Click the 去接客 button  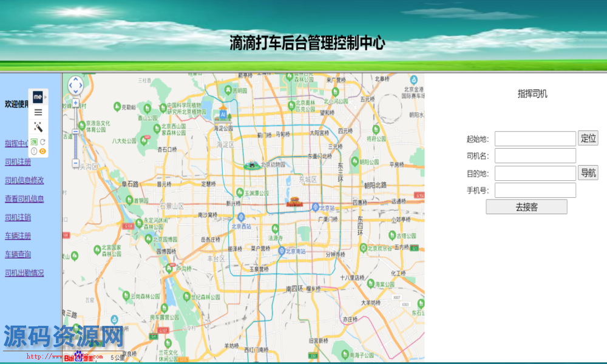click(x=526, y=207)
